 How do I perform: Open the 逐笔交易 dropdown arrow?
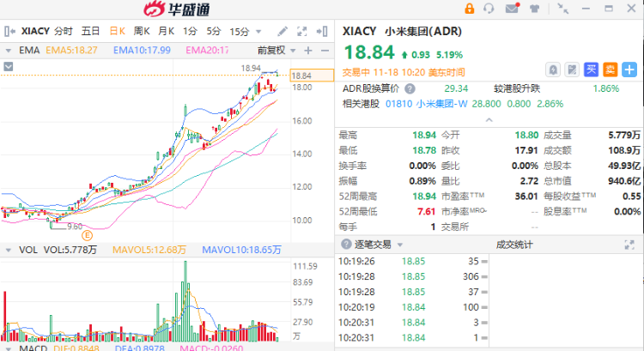click(399, 245)
